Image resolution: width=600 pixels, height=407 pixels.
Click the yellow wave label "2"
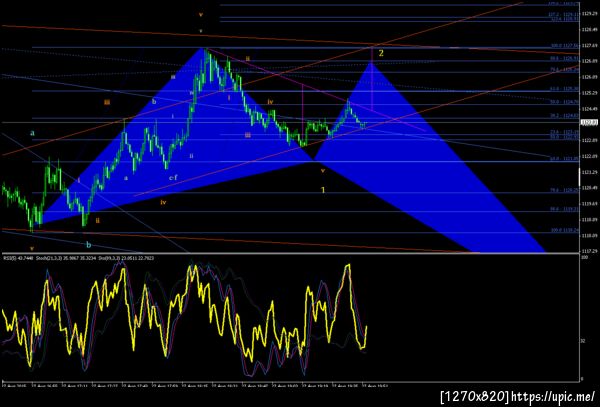coord(381,53)
